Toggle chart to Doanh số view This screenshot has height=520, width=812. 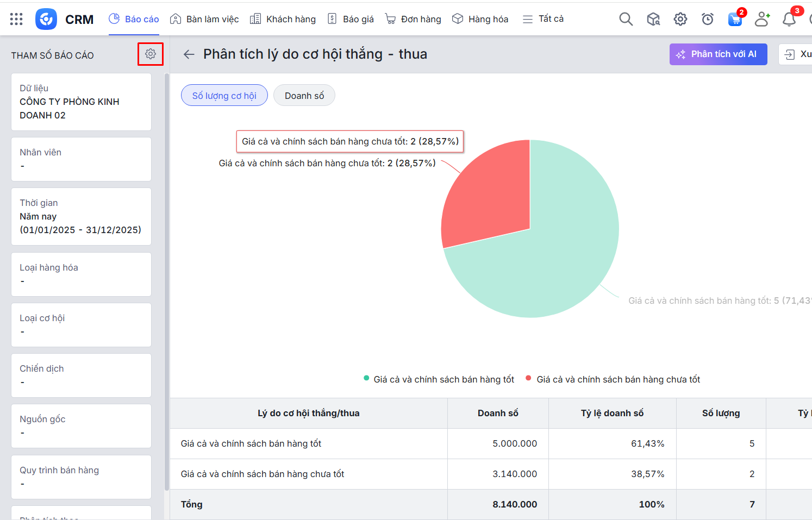click(x=304, y=96)
